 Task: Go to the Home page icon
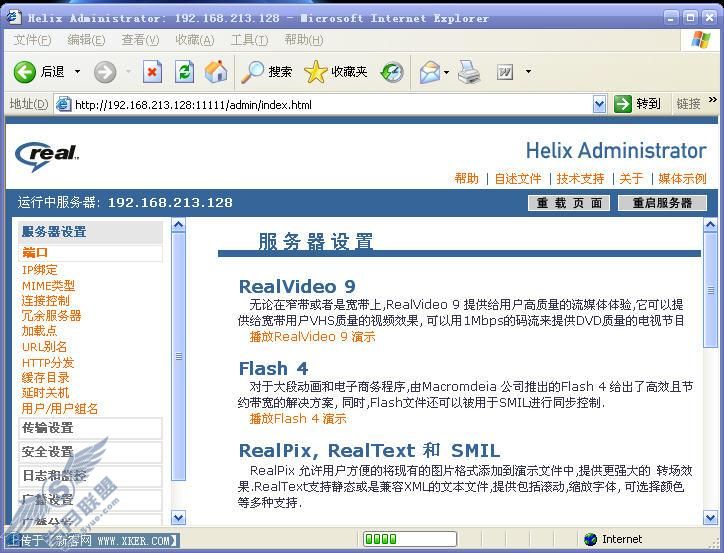[216, 72]
